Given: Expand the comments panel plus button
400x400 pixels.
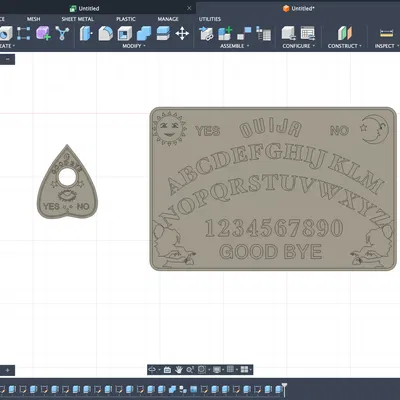Looking at the screenshot, I should 7,370.
